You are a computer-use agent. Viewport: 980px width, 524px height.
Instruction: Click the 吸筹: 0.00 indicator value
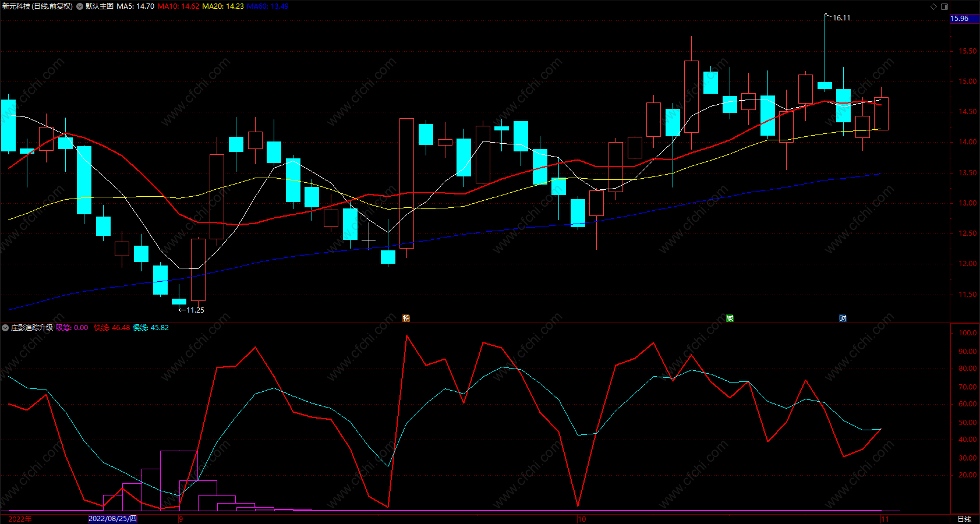coord(72,328)
